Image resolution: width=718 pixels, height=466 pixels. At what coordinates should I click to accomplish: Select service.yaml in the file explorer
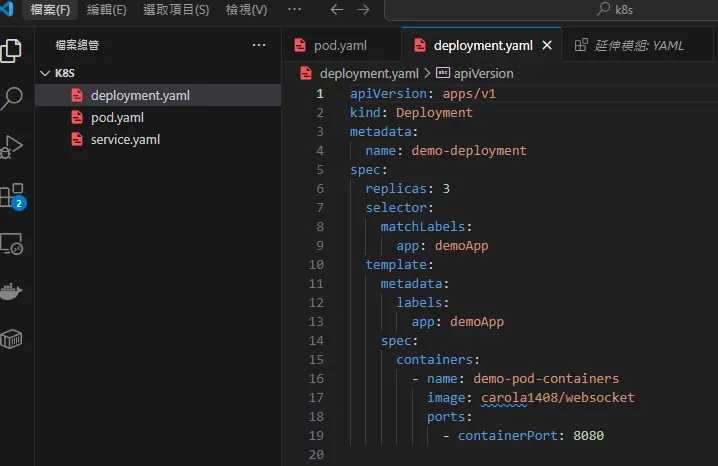(125, 139)
